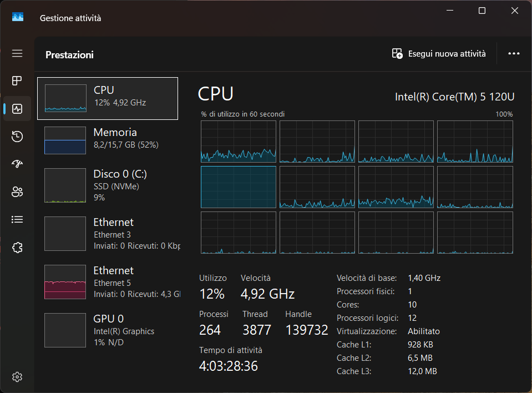The image size is (532, 393).
Task: Click the Ethernet 5 pink graph thumbnail
Action: (65, 281)
